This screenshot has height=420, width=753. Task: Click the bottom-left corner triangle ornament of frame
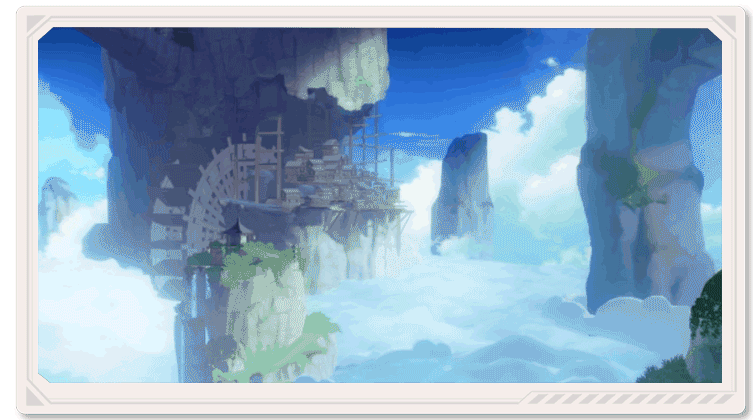point(35,396)
